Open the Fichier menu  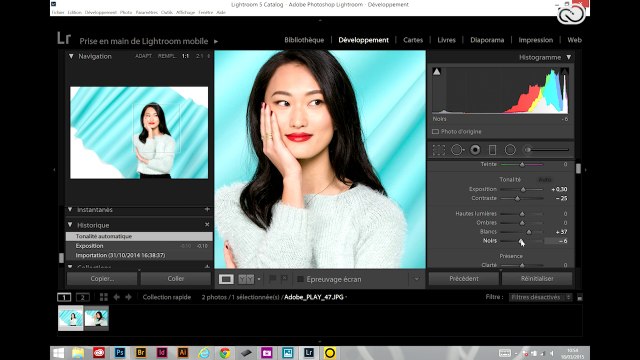(58, 13)
